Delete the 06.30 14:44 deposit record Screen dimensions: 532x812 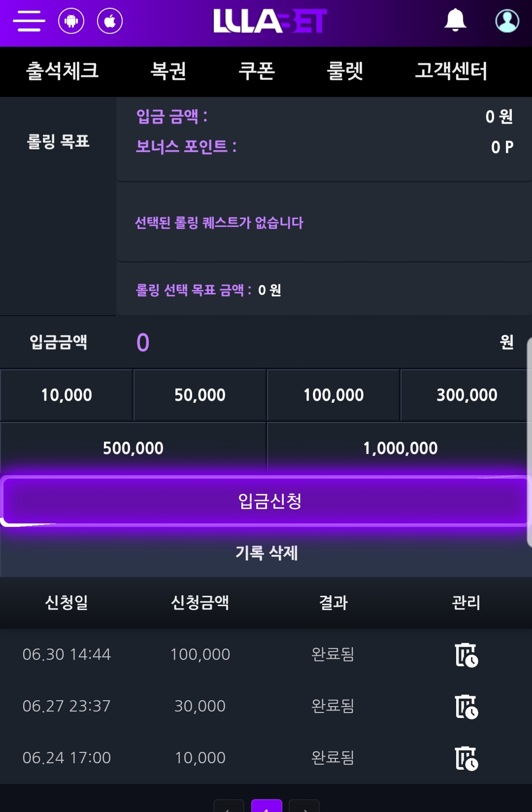[466, 655]
